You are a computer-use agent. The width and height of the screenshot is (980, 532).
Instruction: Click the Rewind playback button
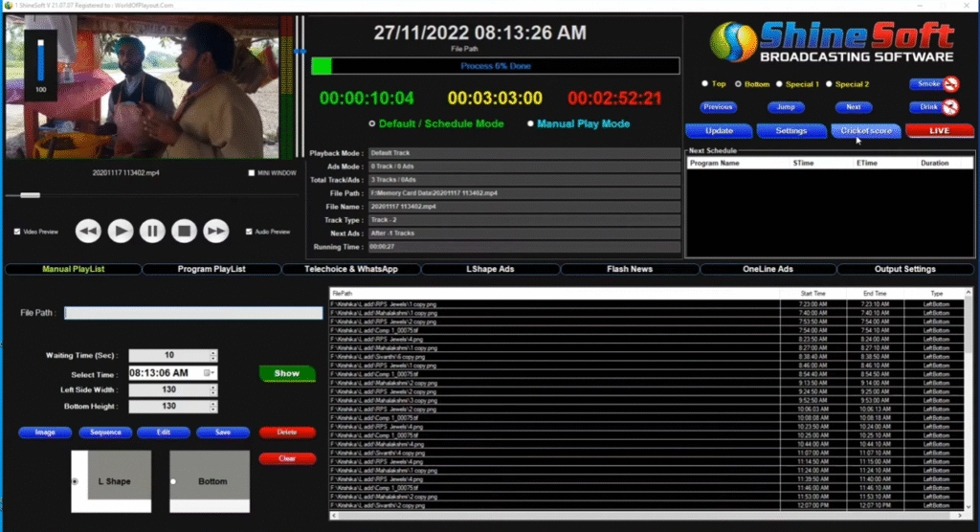pos(88,231)
